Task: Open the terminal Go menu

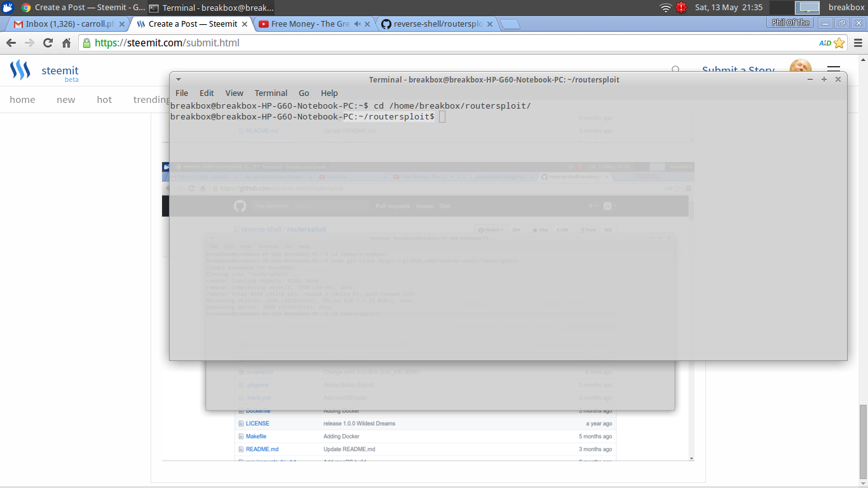Action: (304, 93)
